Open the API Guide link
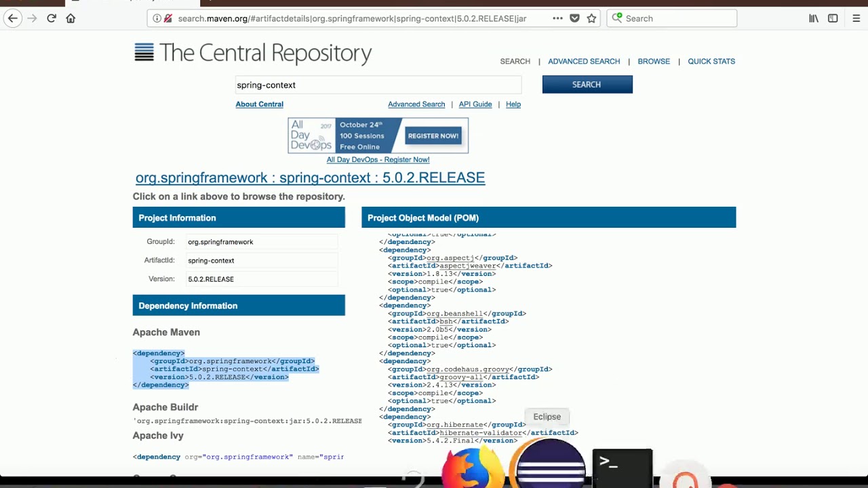The height and width of the screenshot is (488, 868). (x=475, y=104)
